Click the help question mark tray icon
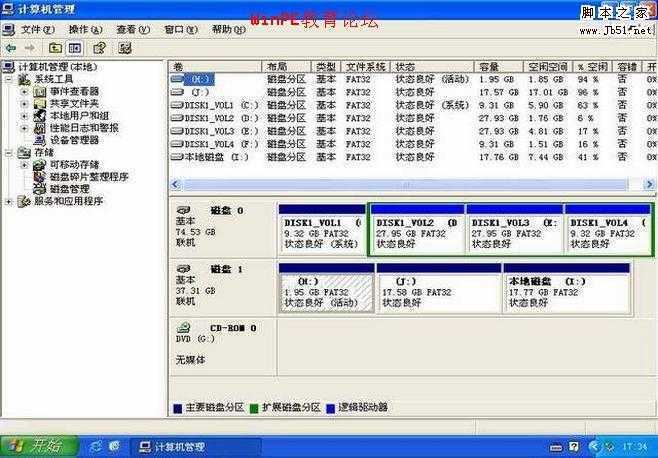This screenshot has height=458, width=658. point(574,447)
